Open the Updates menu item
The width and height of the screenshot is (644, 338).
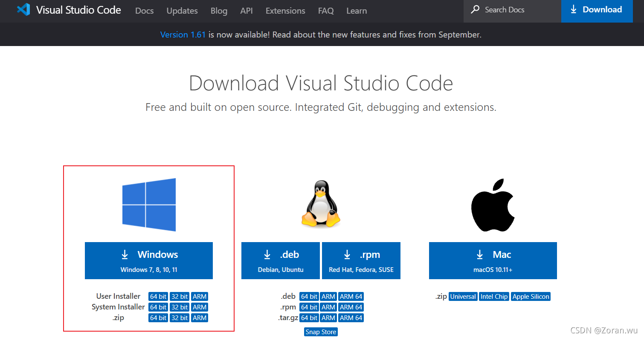[x=182, y=11]
